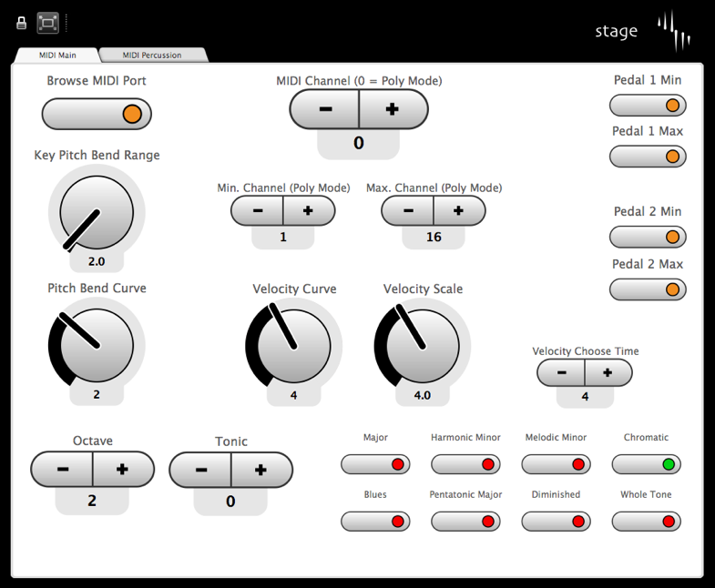The width and height of the screenshot is (715, 588).
Task: Click Pitch Bend Curve value 2
Action: click(x=97, y=395)
